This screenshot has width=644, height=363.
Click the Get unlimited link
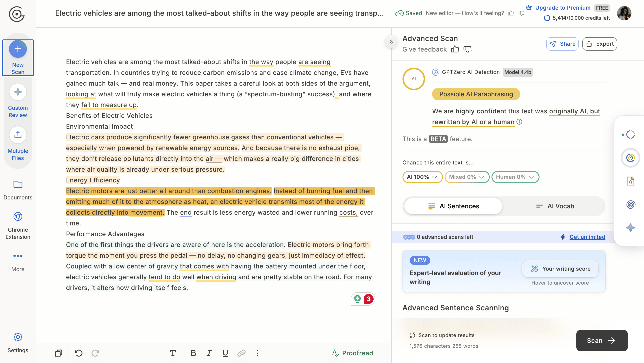587,237
